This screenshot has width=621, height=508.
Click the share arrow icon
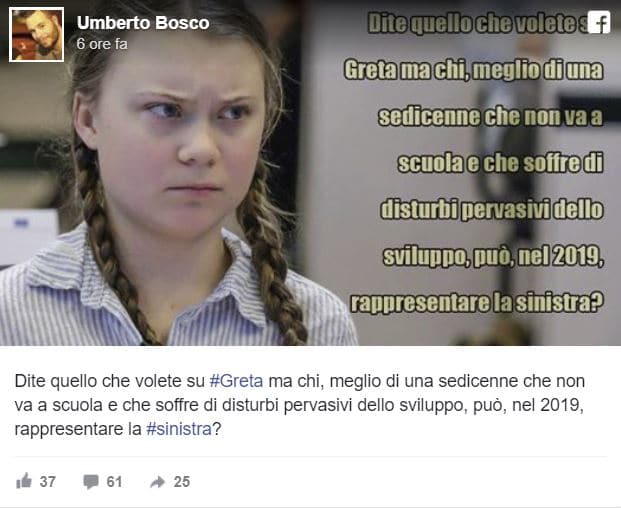click(x=158, y=482)
